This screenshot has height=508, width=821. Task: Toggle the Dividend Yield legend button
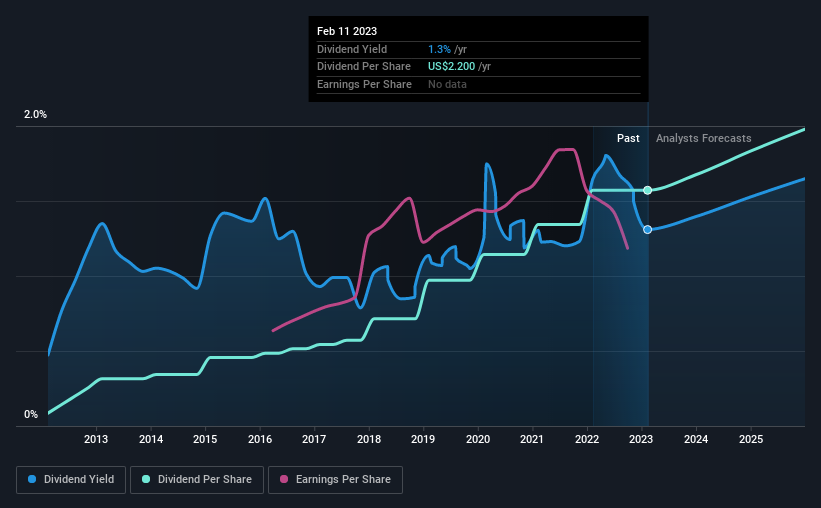(x=71, y=480)
